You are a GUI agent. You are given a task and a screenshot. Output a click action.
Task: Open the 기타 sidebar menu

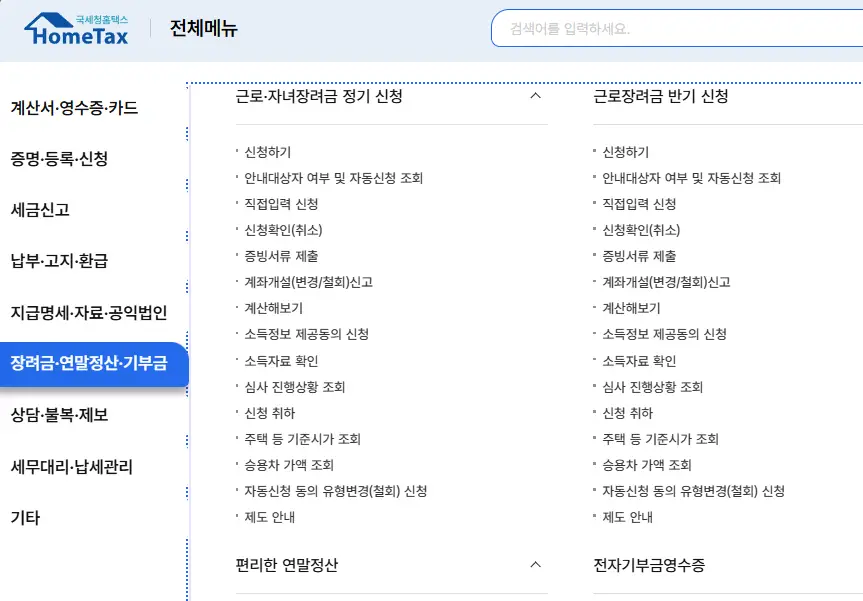[28, 516]
